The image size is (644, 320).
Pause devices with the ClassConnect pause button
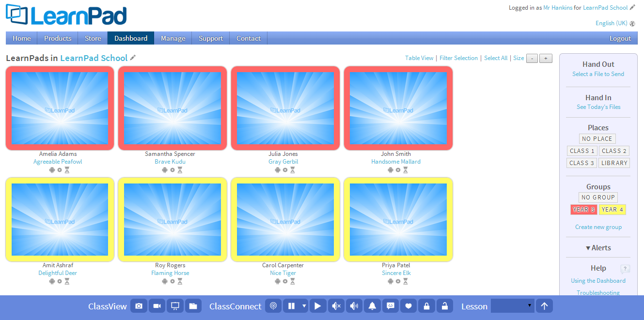[x=291, y=306]
